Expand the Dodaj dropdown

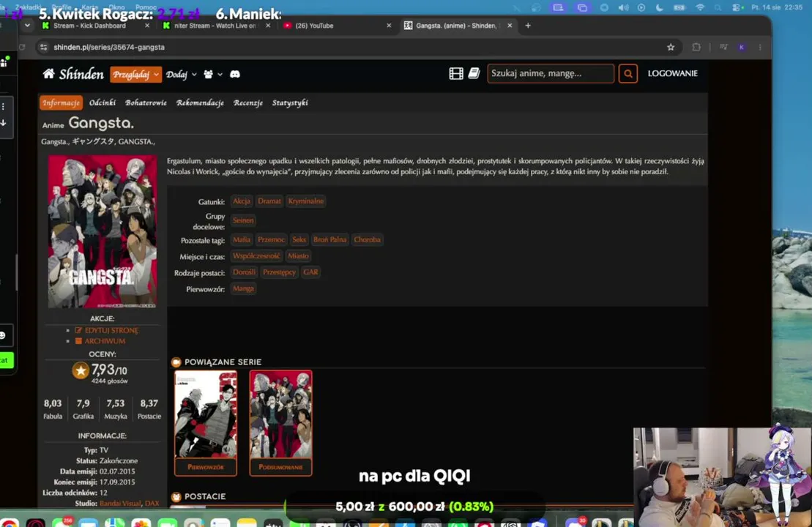click(x=182, y=75)
